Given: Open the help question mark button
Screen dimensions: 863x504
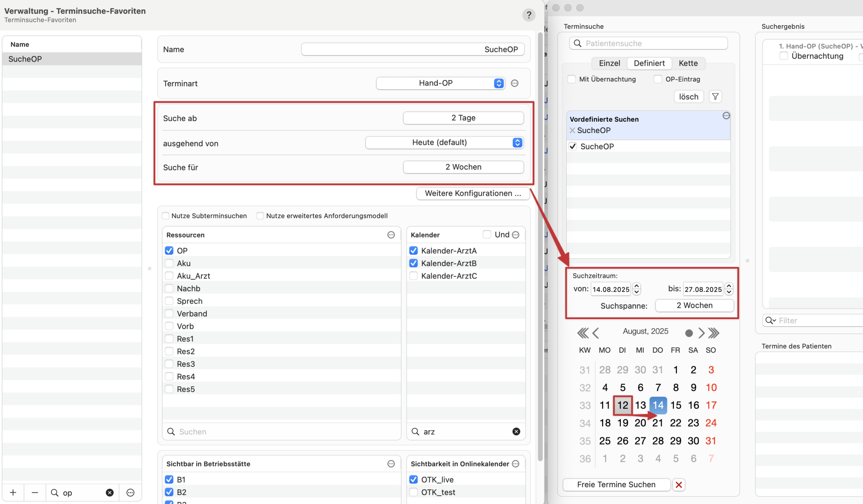Looking at the screenshot, I should tap(528, 15).
